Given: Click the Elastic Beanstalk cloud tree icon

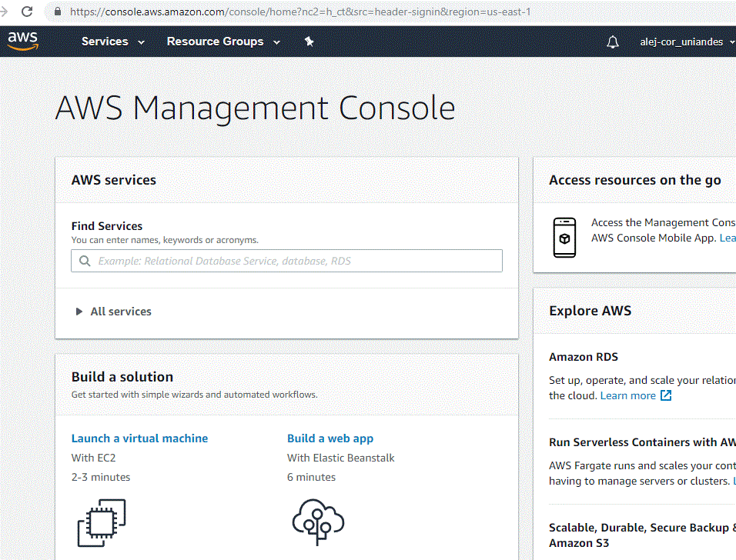Looking at the screenshot, I should (318, 522).
